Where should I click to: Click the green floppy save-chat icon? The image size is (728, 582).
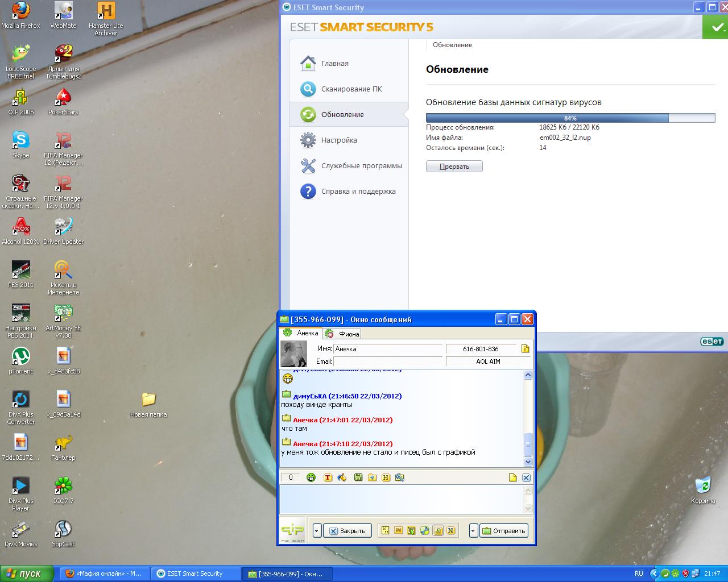358,477
